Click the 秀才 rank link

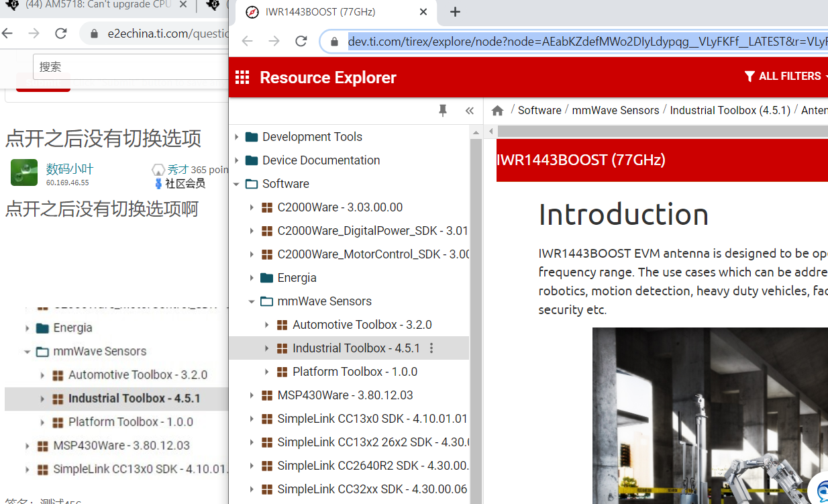[x=178, y=170]
